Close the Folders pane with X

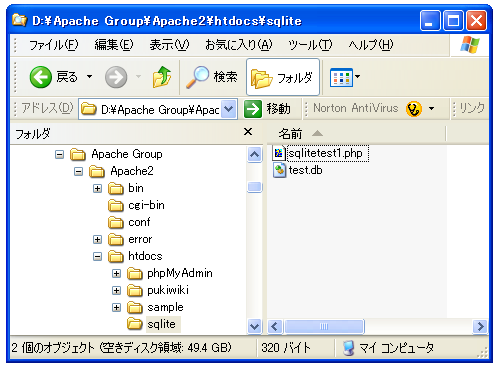[248, 132]
